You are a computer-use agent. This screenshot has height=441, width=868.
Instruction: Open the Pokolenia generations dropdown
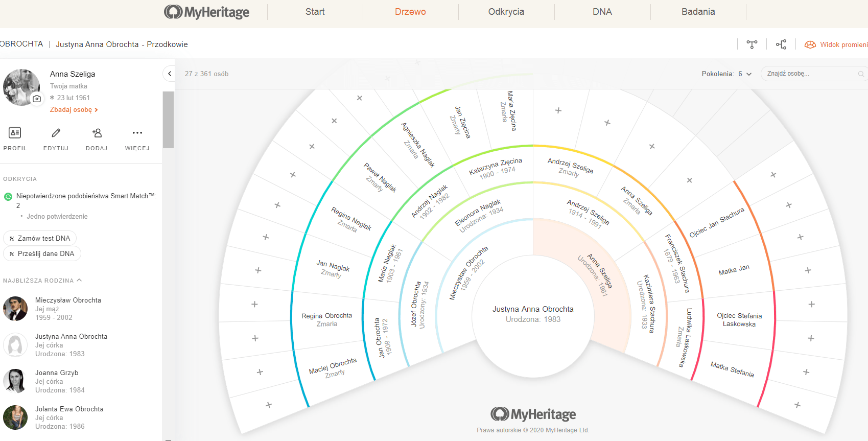pos(726,74)
